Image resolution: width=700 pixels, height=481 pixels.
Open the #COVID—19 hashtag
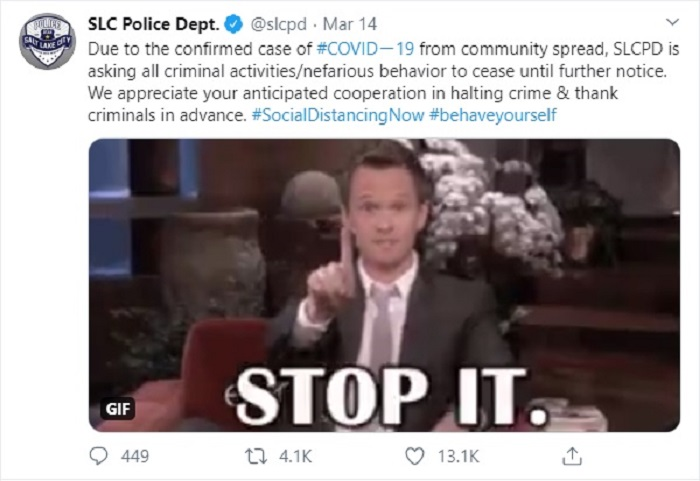(365, 49)
